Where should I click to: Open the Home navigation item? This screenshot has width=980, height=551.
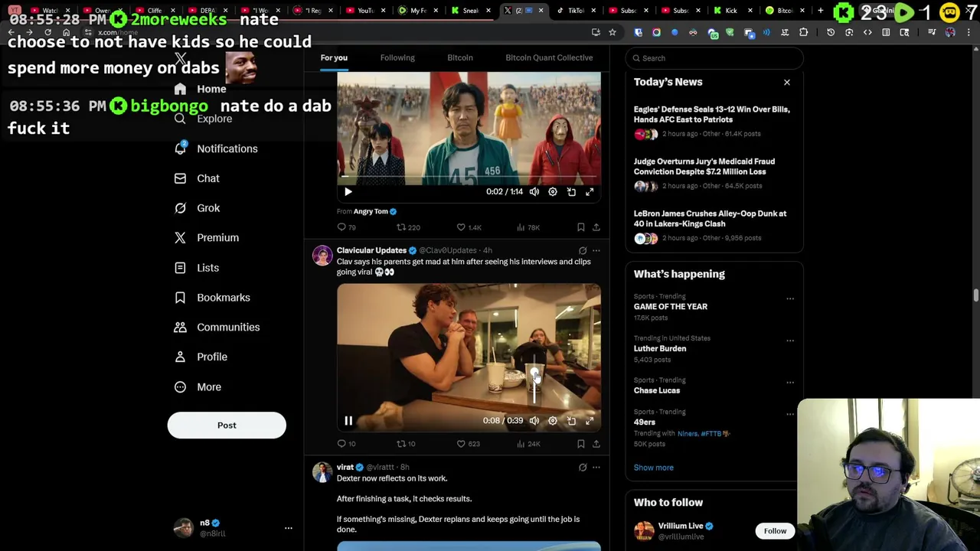click(201, 89)
